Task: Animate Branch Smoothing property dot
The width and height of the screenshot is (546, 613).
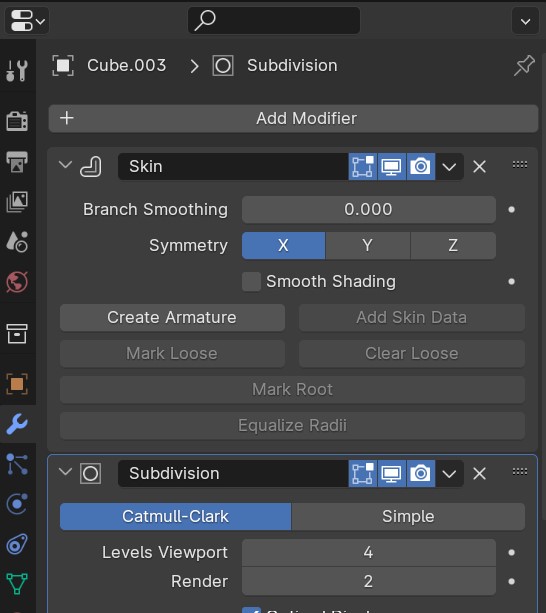Action: click(x=511, y=210)
